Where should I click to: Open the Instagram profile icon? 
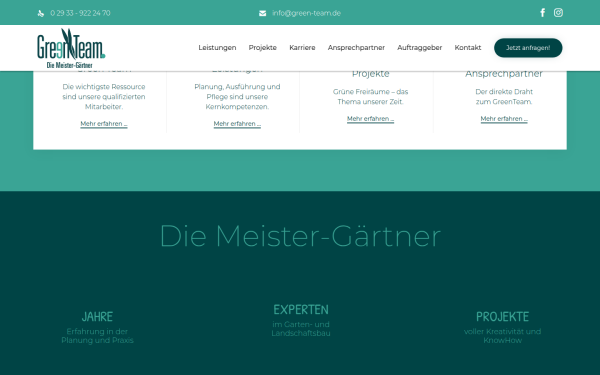(558, 13)
